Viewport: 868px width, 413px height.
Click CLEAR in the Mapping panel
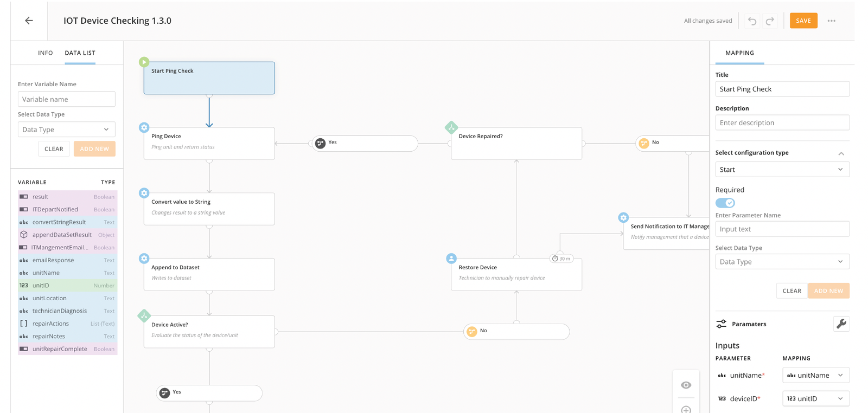792,291
